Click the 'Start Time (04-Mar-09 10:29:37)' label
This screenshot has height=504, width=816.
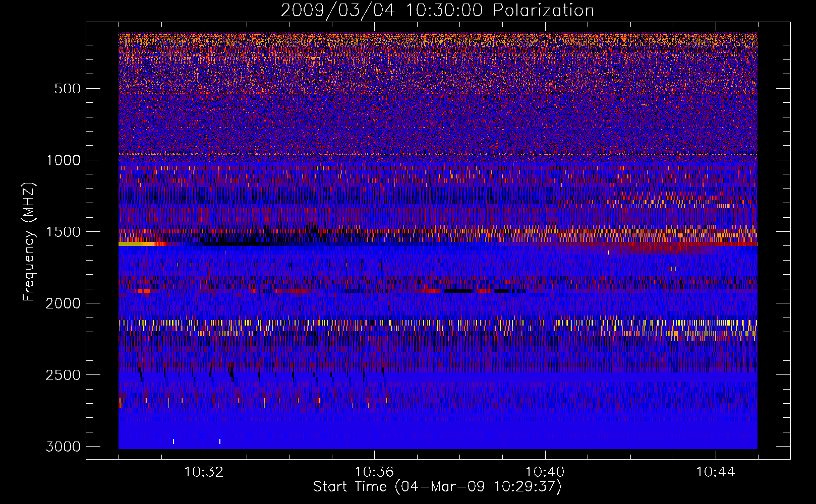click(x=437, y=487)
